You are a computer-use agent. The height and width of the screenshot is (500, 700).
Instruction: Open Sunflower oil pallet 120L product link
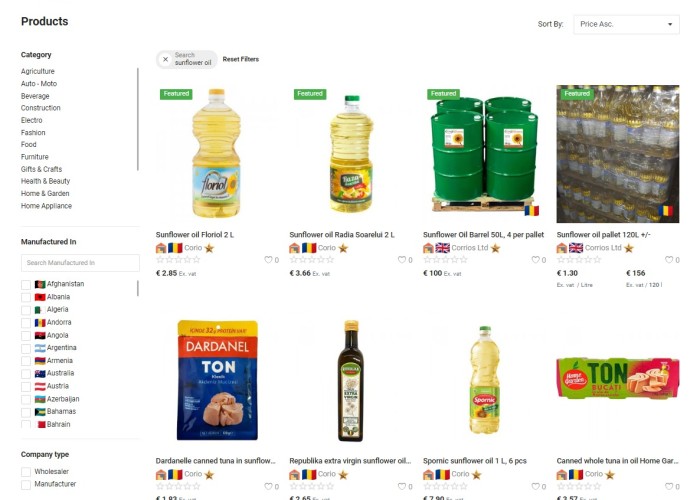click(x=603, y=235)
